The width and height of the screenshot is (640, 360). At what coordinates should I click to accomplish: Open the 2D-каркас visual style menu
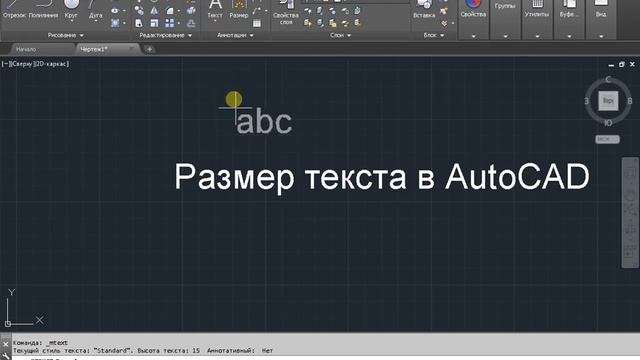(52, 64)
